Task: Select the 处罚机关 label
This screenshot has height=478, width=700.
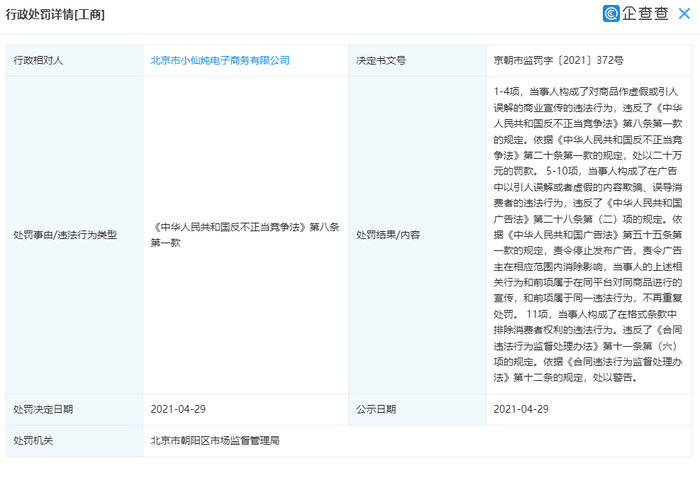Action: click(33, 441)
